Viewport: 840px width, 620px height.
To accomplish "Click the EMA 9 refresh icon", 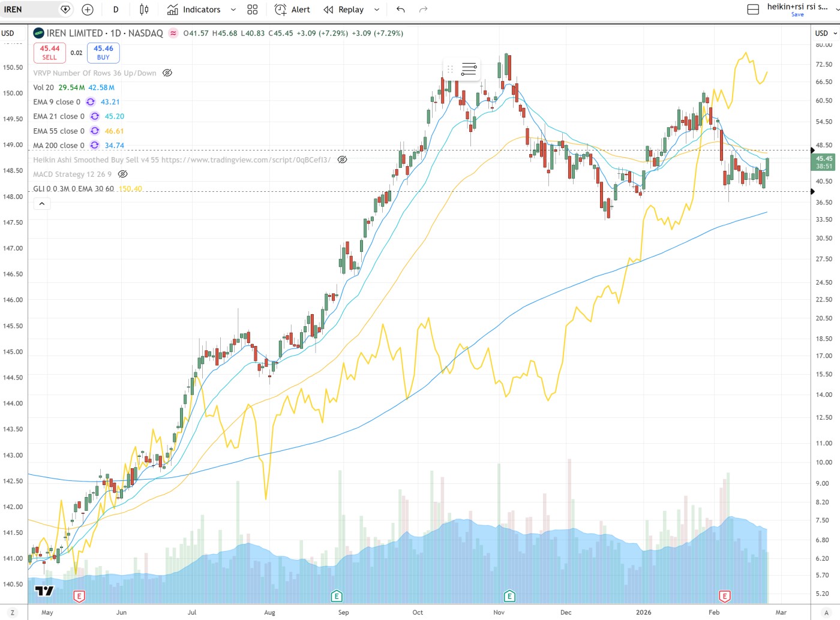I will [91, 102].
